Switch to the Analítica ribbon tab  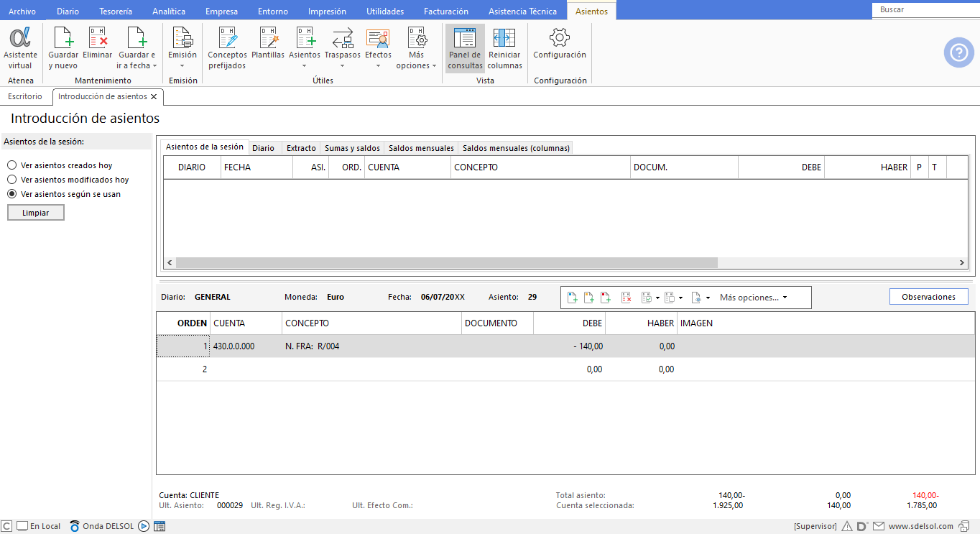point(169,11)
